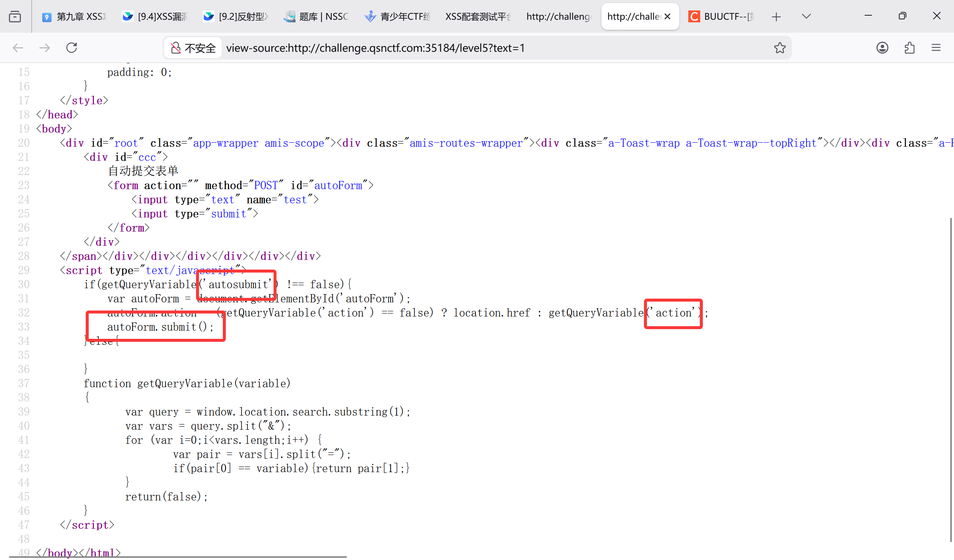
Task: Click the view-source URL address field
Action: (x=454, y=48)
